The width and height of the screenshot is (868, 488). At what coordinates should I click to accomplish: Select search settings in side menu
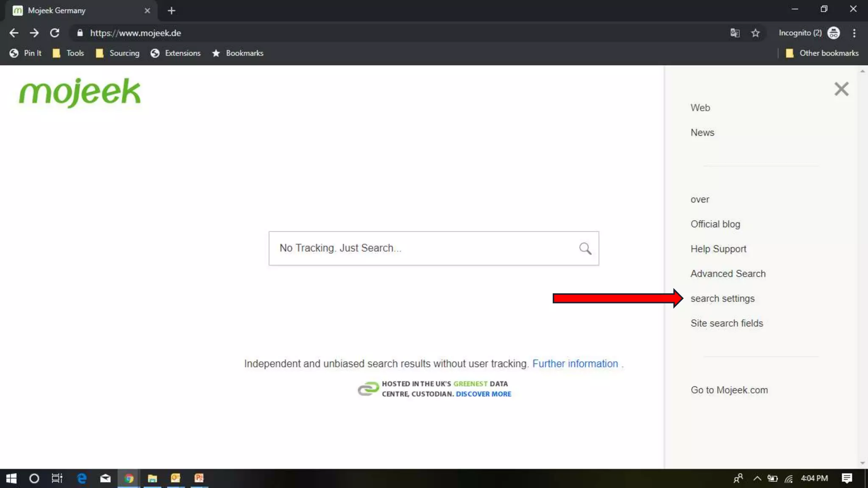(722, 299)
